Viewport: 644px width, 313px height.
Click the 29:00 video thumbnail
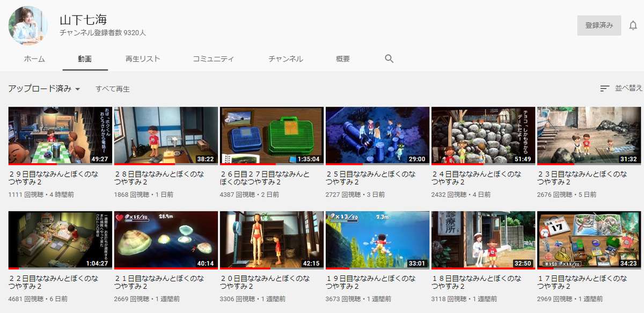click(x=377, y=135)
